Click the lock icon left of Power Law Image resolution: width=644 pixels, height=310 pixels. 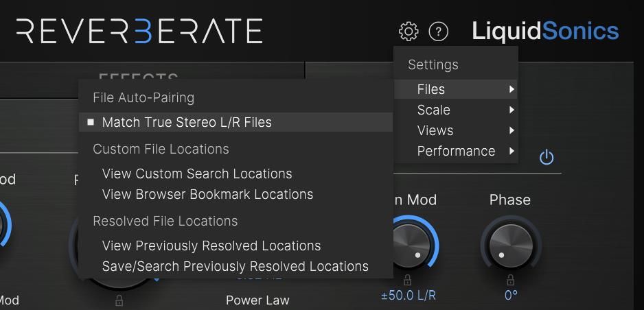119,300
